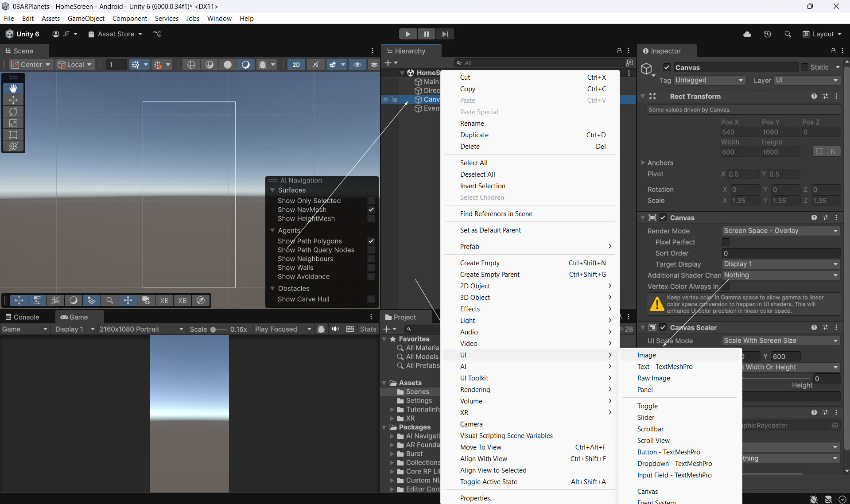Select the Rotate tool in Scene toolbar
Screen dimensions: 850x504
13,112
